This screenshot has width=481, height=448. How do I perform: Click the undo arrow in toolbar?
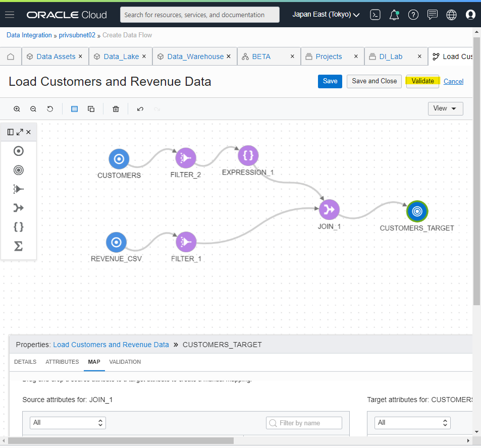(x=140, y=109)
